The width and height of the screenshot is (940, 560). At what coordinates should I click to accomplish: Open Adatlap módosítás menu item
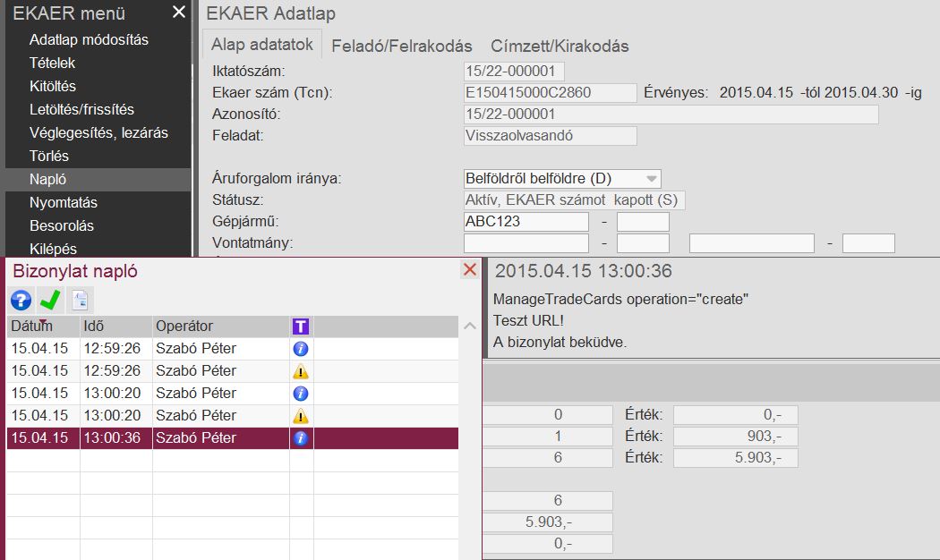(89, 39)
